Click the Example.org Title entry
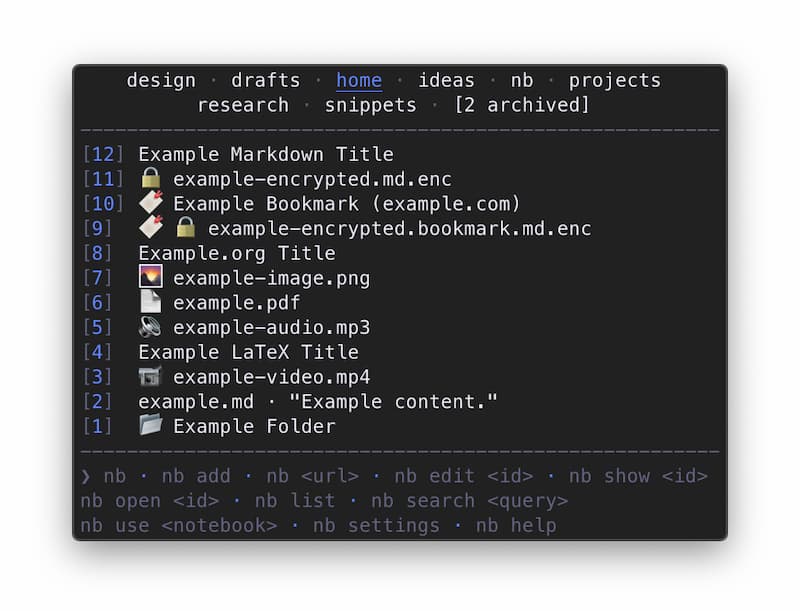 click(237, 253)
